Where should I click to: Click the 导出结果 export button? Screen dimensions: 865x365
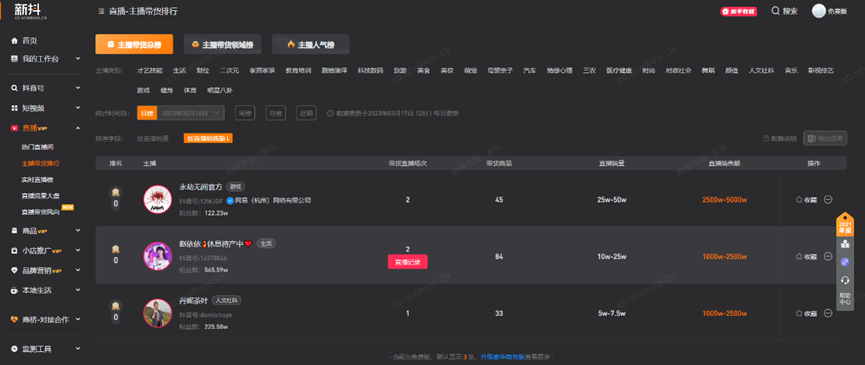pos(825,138)
